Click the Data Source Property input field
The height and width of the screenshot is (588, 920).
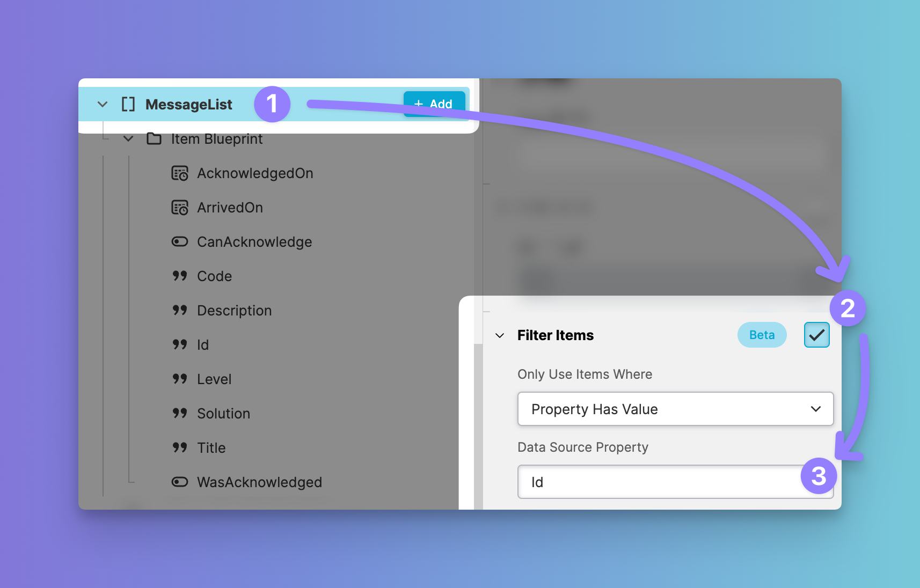[660, 482]
